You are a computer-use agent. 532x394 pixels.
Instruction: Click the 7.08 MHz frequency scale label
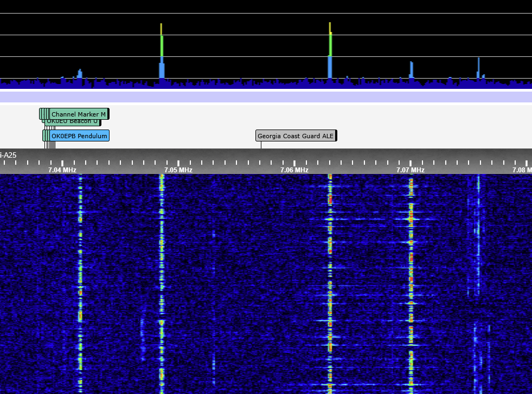click(x=522, y=170)
